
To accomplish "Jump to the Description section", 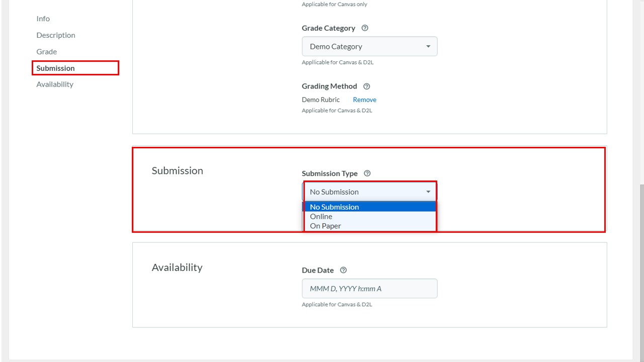I will point(56,35).
